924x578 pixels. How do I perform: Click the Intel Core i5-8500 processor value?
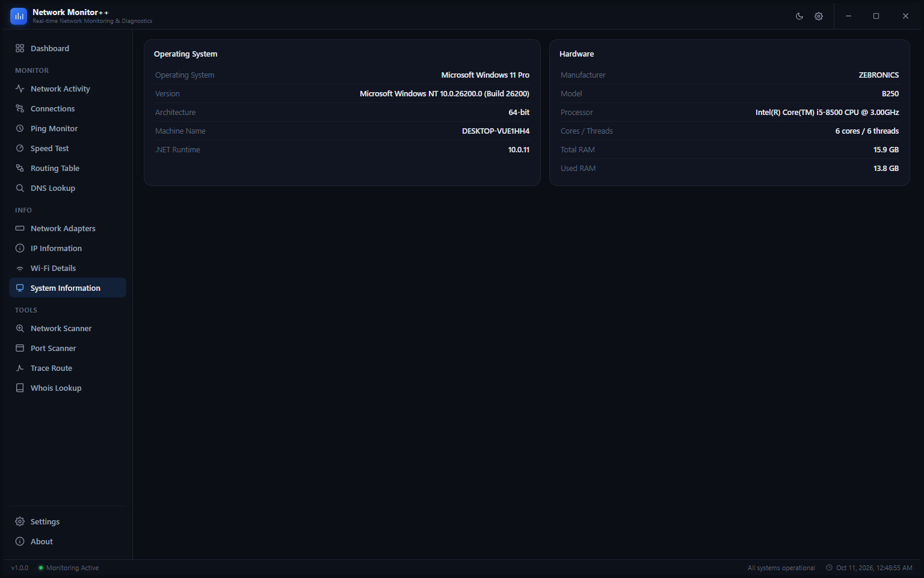(x=827, y=112)
